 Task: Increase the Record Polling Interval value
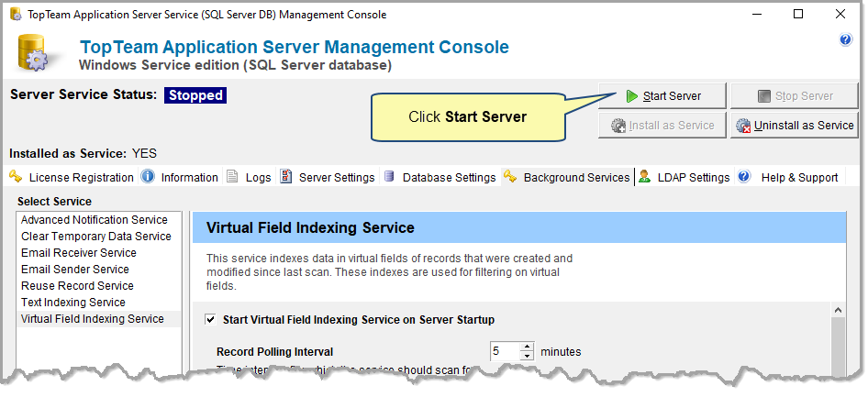pos(528,347)
